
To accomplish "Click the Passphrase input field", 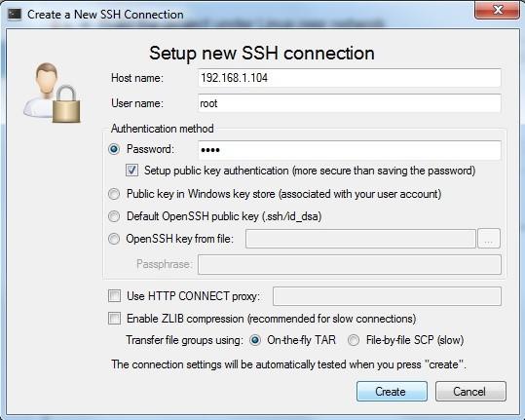I will [350, 264].
